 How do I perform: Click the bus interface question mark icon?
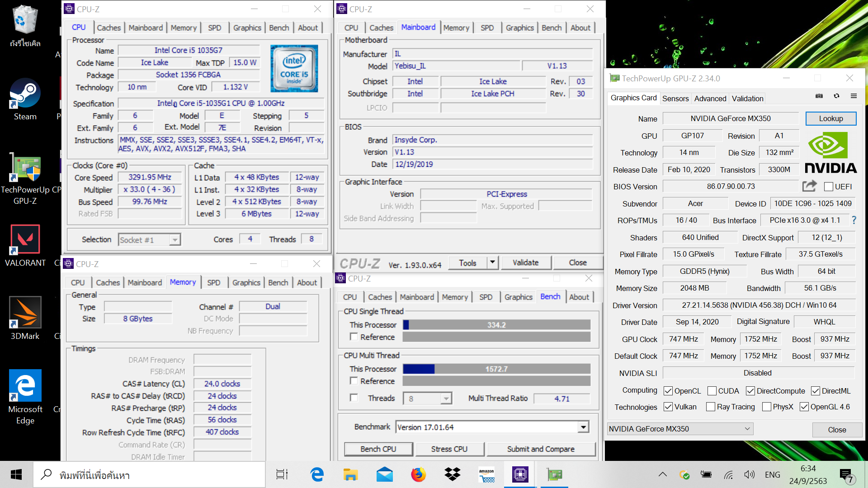coord(854,220)
